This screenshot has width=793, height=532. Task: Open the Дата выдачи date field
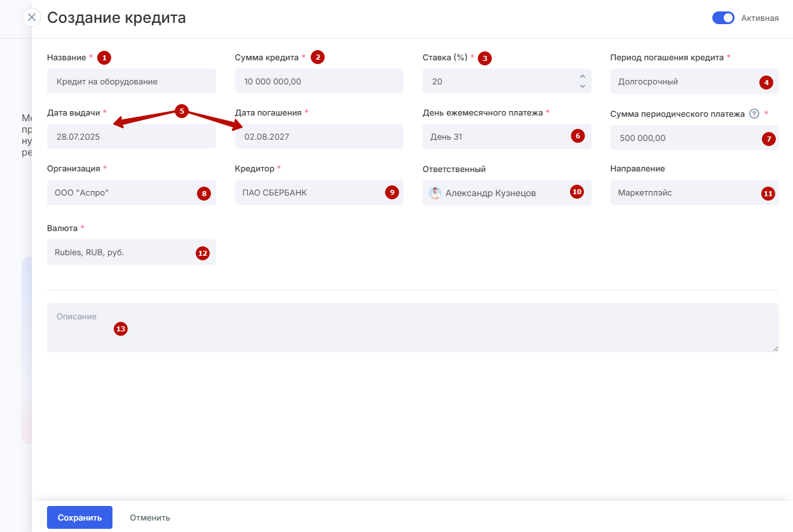(x=132, y=136)
